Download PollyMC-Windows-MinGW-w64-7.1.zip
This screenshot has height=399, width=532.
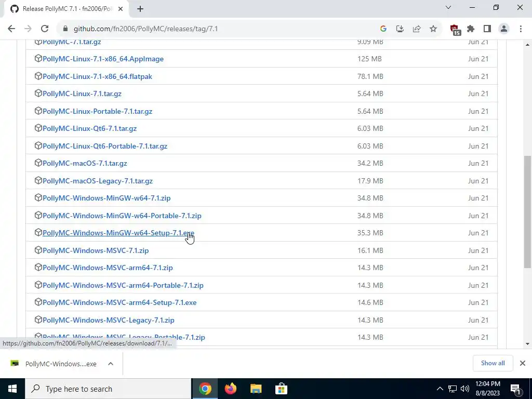107,198
